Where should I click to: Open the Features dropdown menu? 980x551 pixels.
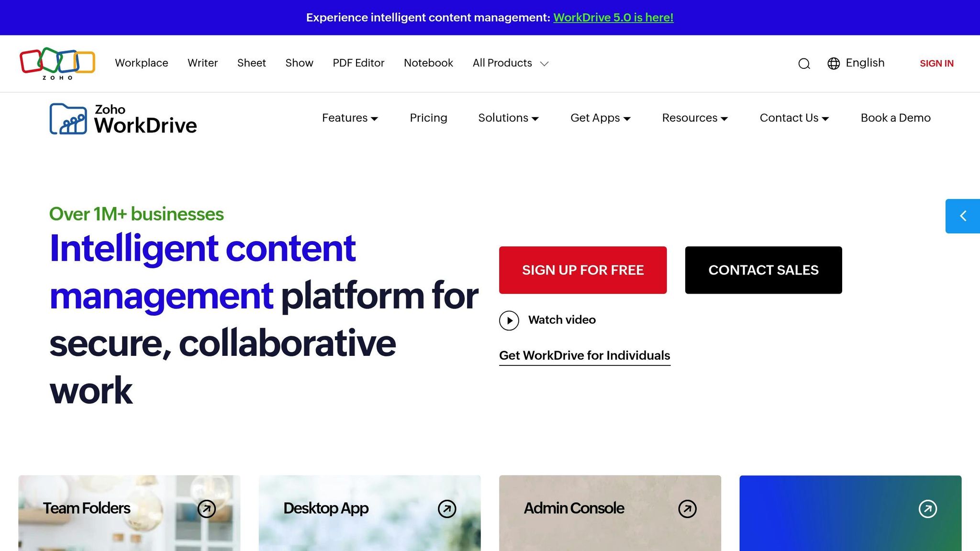click(x=350, y=118)
